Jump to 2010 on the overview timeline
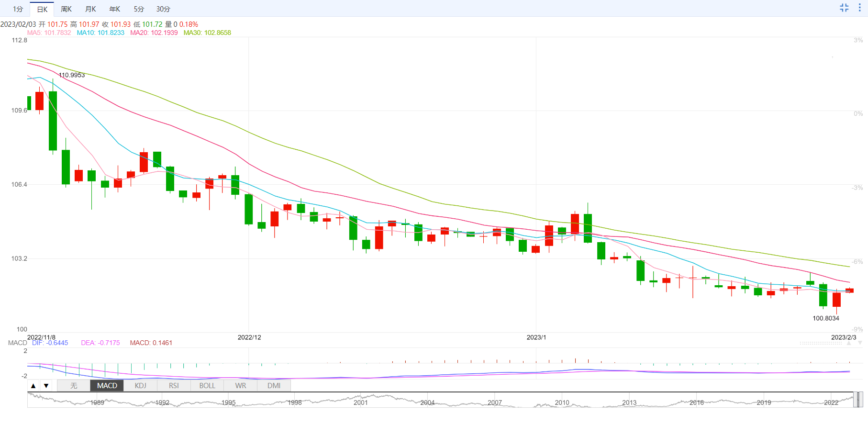The height and width of the screenshot is (425, 868). pyautogui.click(x=562, y=403)
